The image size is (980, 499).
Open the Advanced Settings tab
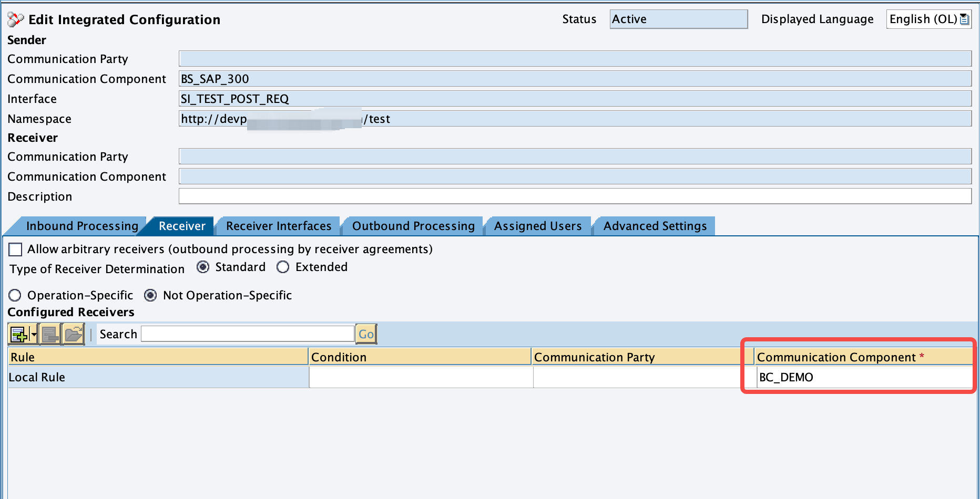(655, 226)
